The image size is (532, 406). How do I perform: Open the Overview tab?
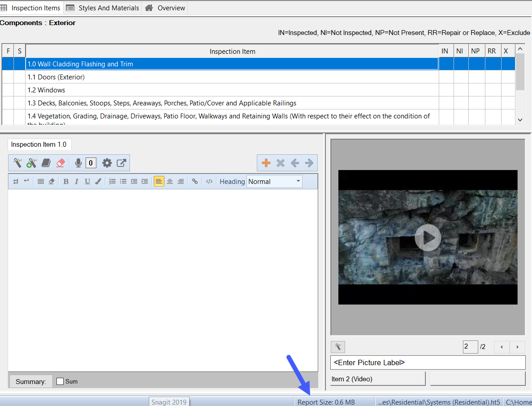click(165, 8)
